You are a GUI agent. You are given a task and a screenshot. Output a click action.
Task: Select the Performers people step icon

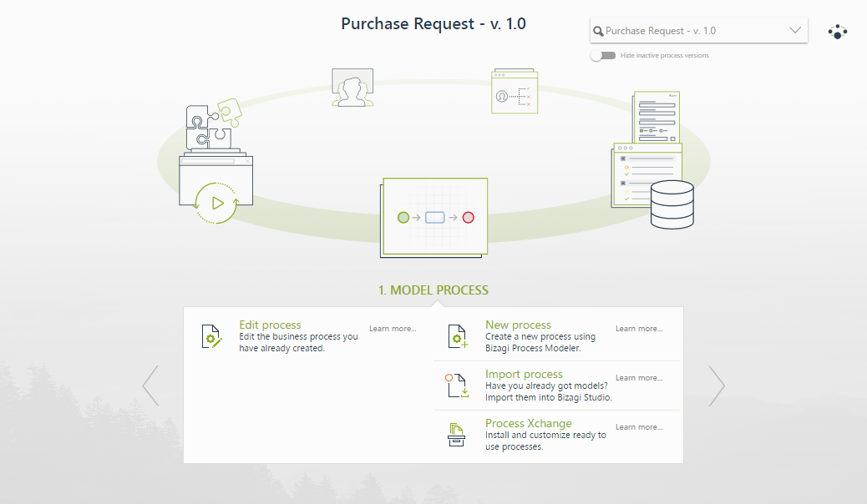tap(352, 88)
